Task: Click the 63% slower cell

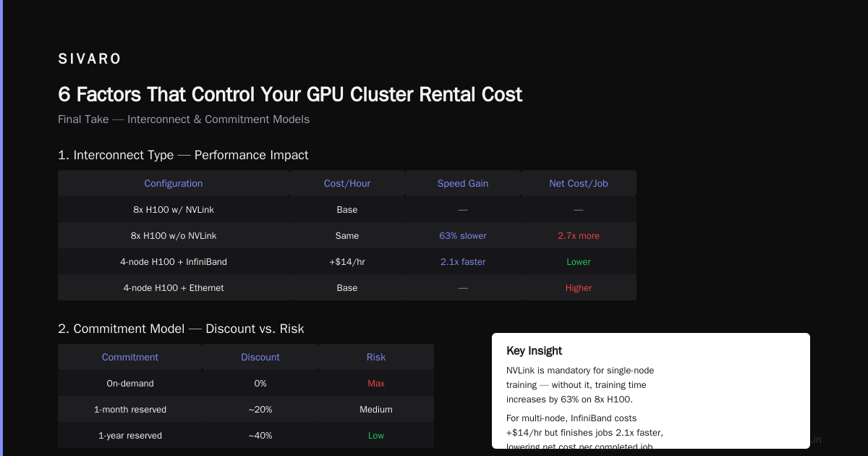Action: tap(463, 235)
